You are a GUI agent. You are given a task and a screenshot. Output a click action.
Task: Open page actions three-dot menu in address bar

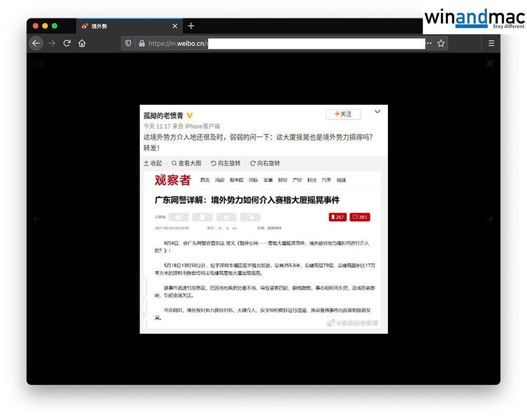tap(429, 43)
